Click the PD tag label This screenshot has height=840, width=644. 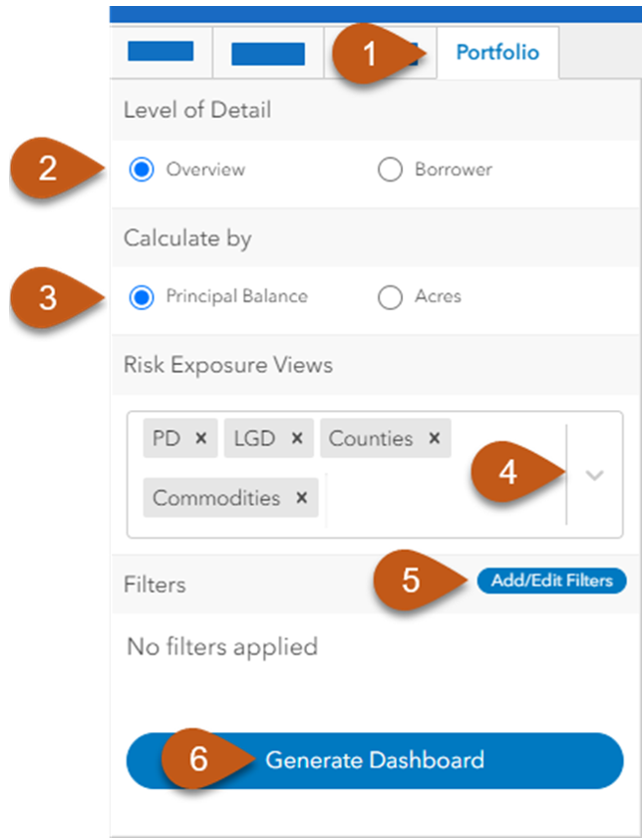166,438
